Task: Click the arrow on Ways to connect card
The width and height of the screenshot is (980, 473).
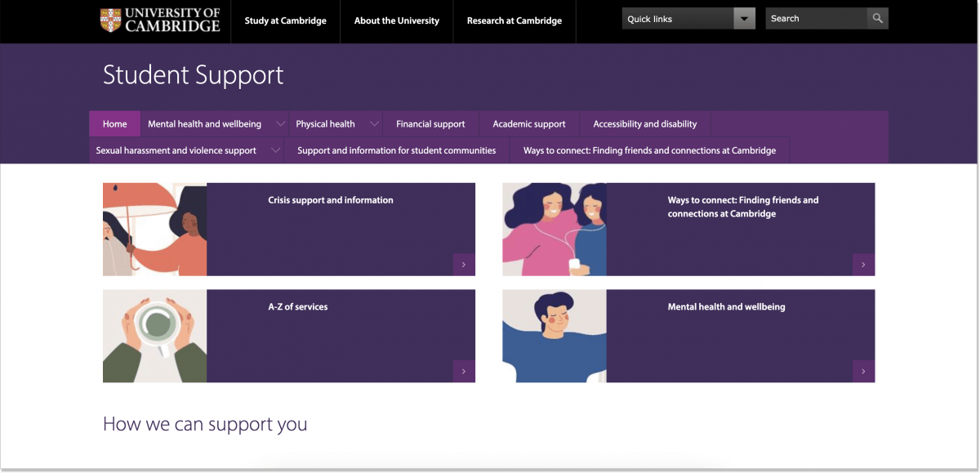Action: tap(863, 264)
